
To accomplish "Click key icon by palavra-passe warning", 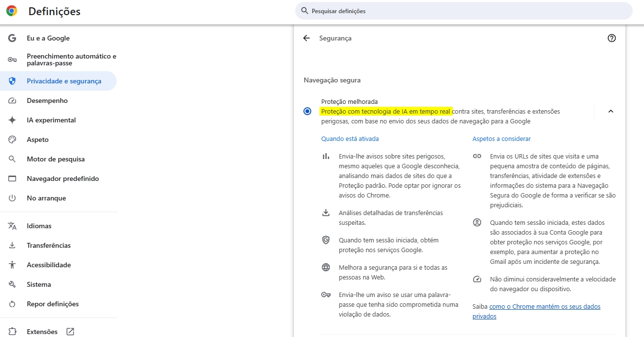I will 326,295.
